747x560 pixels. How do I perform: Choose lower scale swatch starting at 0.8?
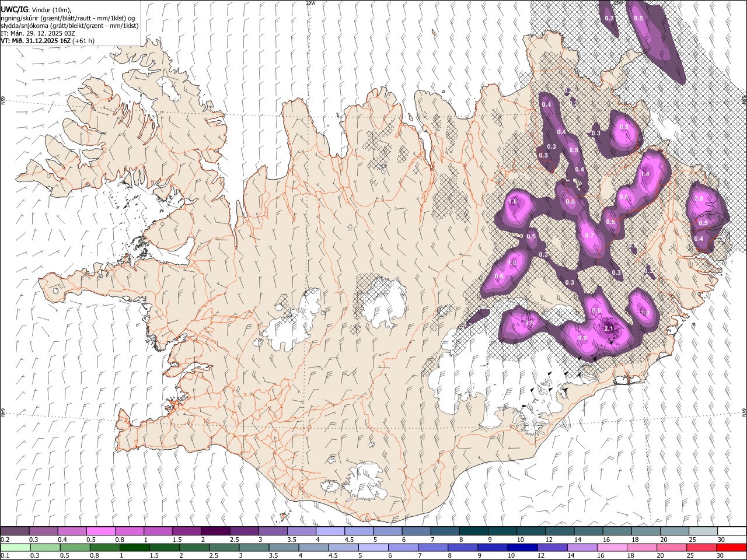coord(104,547)
